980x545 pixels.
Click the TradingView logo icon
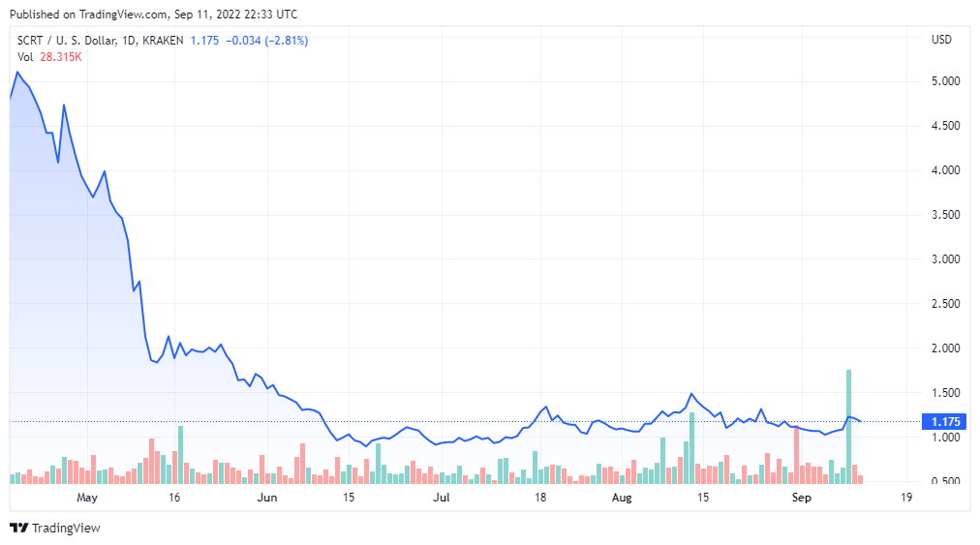18,528
